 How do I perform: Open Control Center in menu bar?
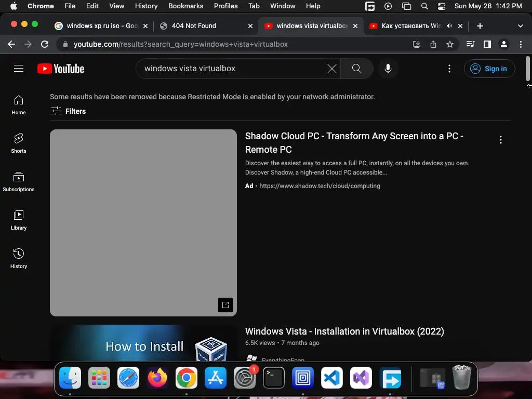(442, 6)
